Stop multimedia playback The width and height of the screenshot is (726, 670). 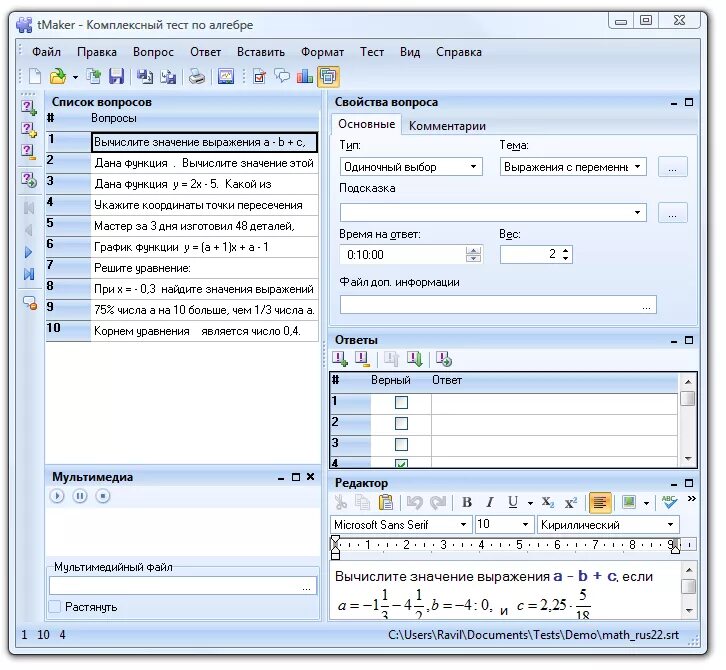click(x=103, y=496)
